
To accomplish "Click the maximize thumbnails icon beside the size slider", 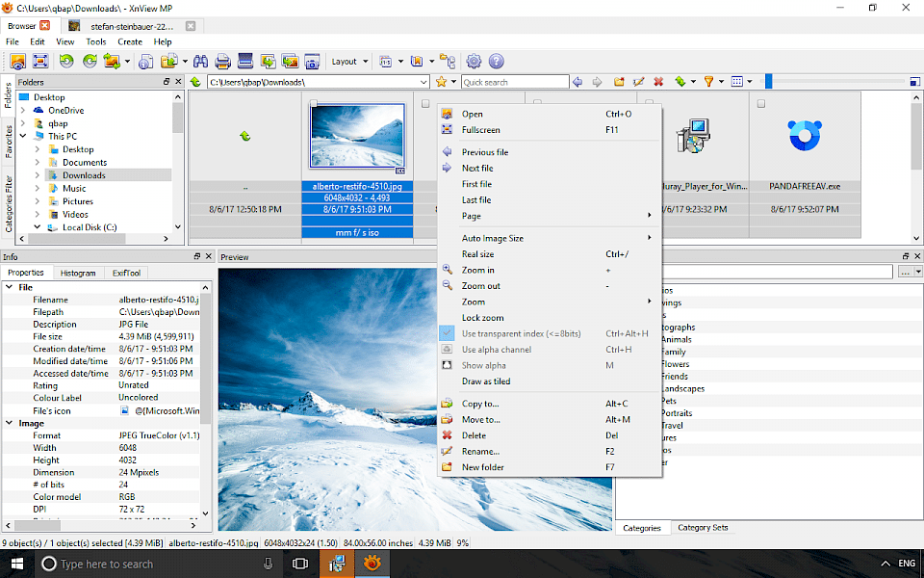I will coord(915,82).
